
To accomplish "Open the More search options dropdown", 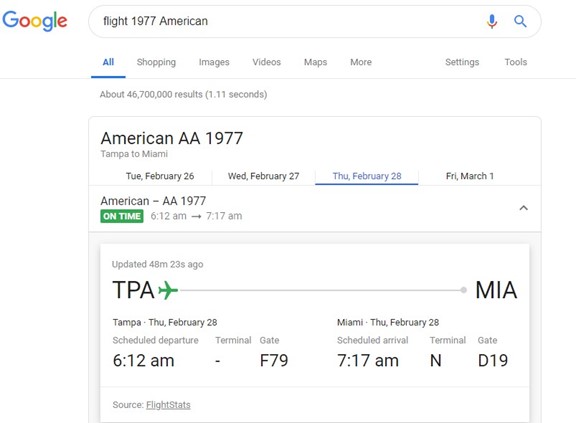I will (361, 62).
